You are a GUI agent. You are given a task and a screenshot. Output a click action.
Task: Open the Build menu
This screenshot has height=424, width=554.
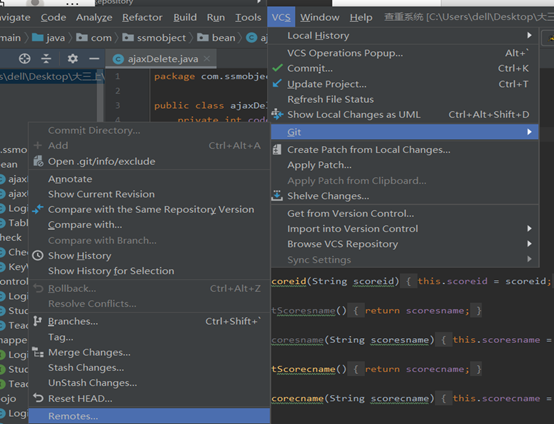pos(185,17)
